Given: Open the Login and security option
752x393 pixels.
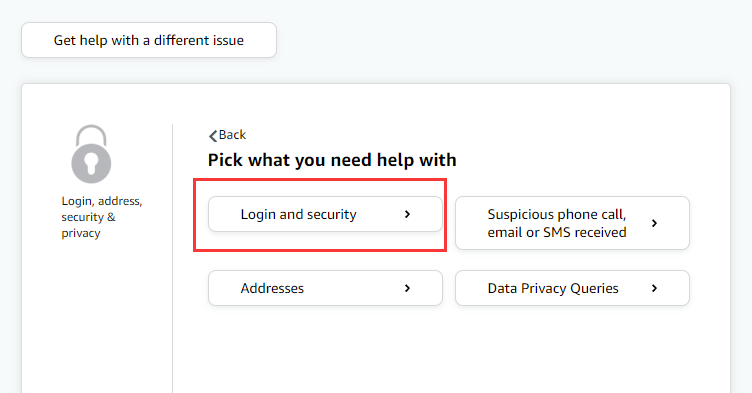Looking at the screenshot, I should click(325, 214).
